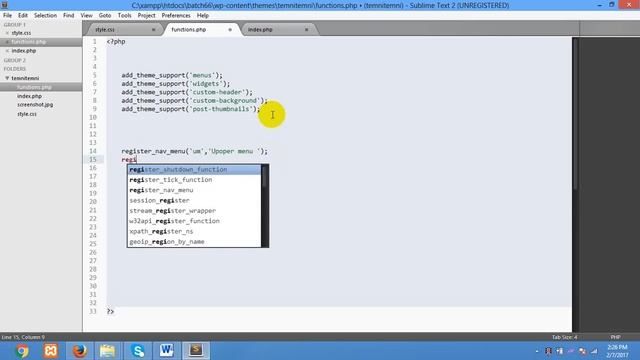Click the Tab Size: 4 indicator
The width and height of the screenshot is (640, 360).
point(564,337)
